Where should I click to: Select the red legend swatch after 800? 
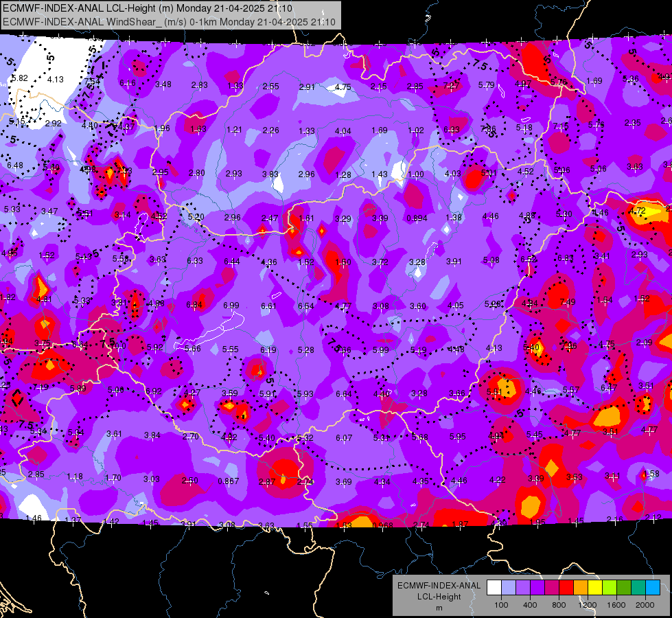click(566, 588)
